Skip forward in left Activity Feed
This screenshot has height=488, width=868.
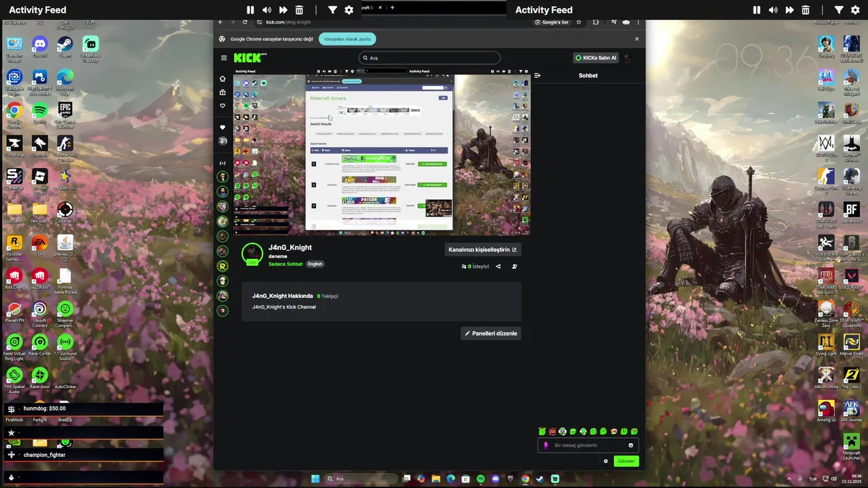[283, 10]
